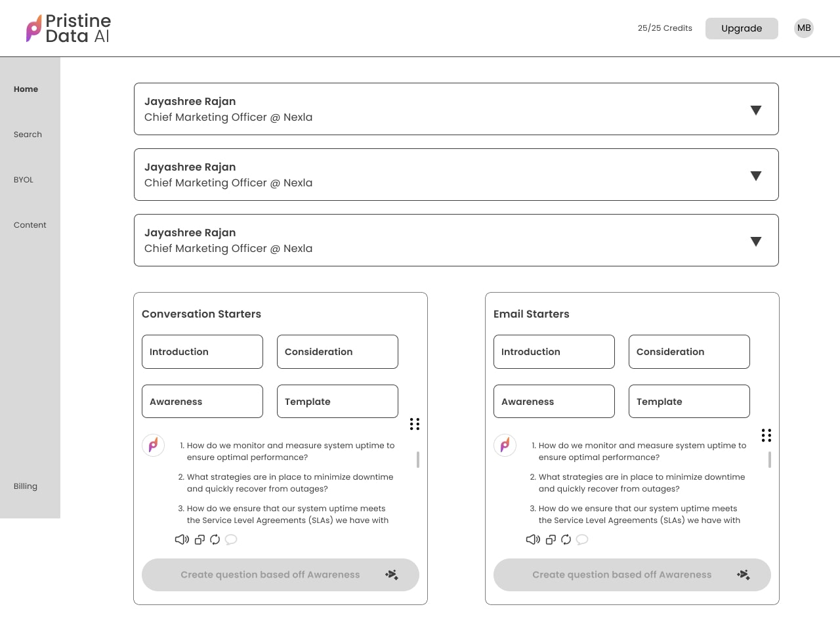This screenshot has width=840, height=630.
Task: Click the Conversation Starters scrollbar thumb
Action: click(x=418, y=459)
